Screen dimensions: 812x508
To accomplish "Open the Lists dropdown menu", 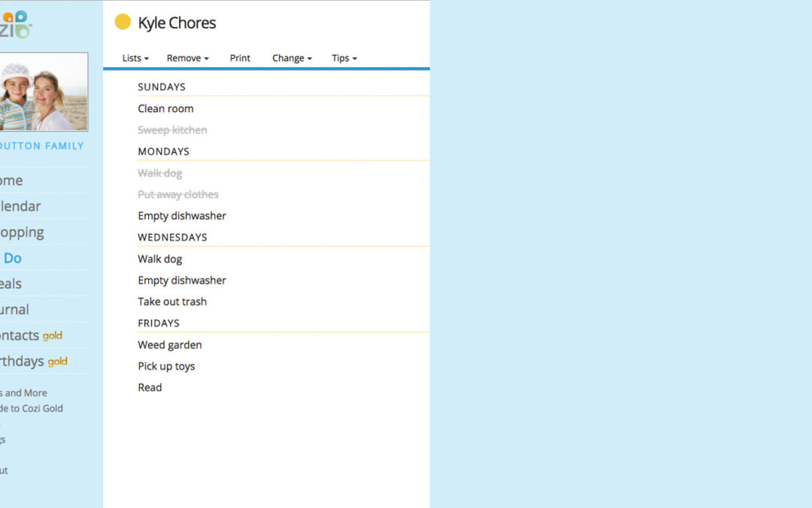I will pyautogui.click(x=135, y=58).
